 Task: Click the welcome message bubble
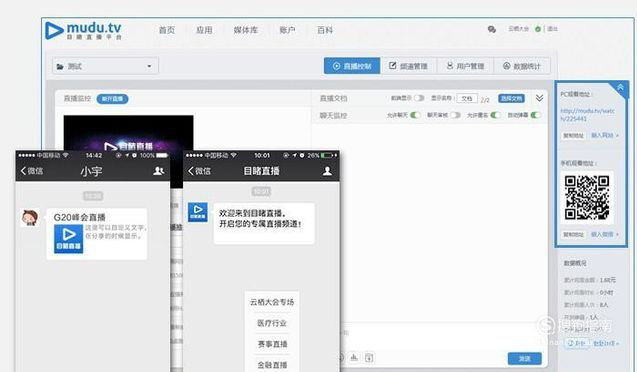[264, 223]
